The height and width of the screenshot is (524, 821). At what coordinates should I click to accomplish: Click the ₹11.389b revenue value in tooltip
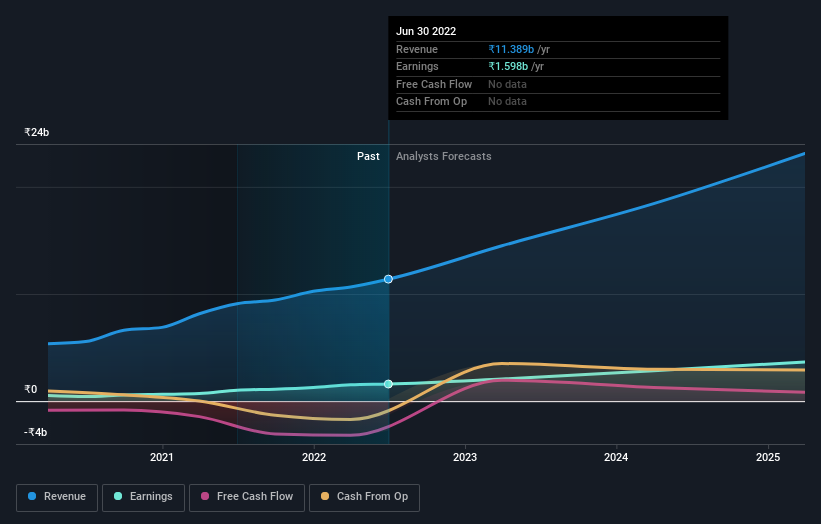[511, 49]
